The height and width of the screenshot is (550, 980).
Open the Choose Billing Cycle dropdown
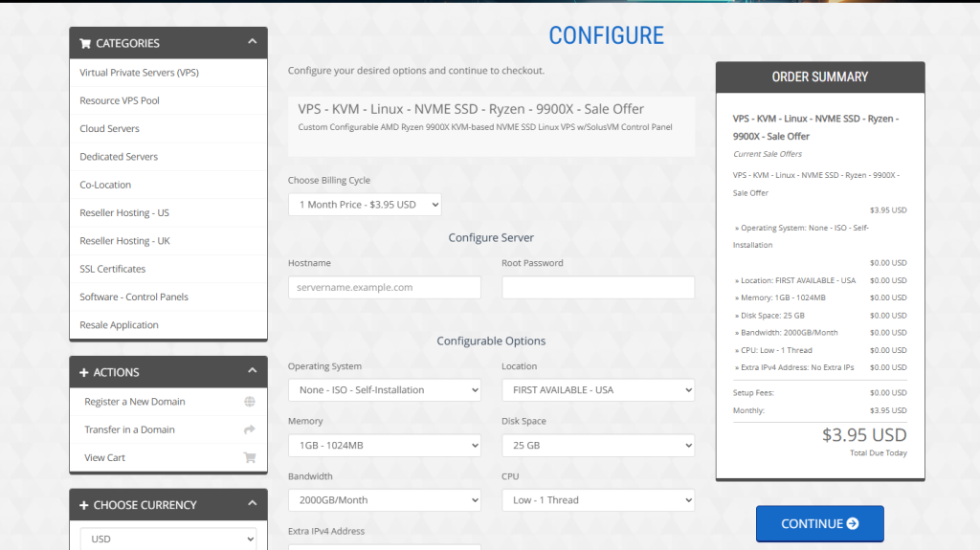tap(365, 205)
